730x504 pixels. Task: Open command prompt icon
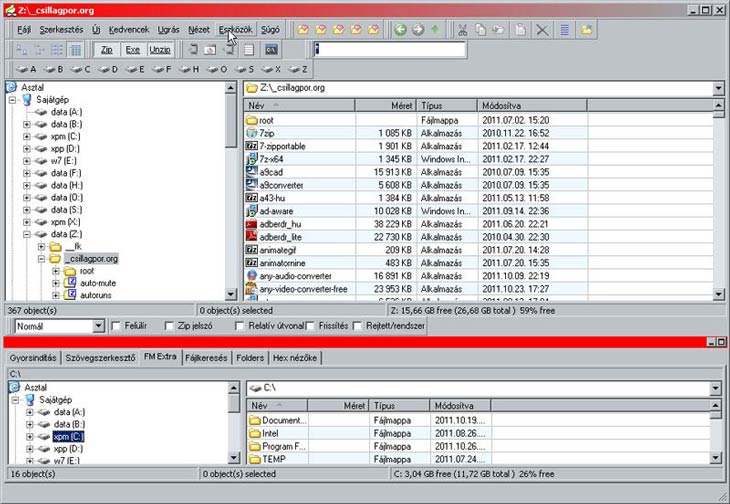271,49
